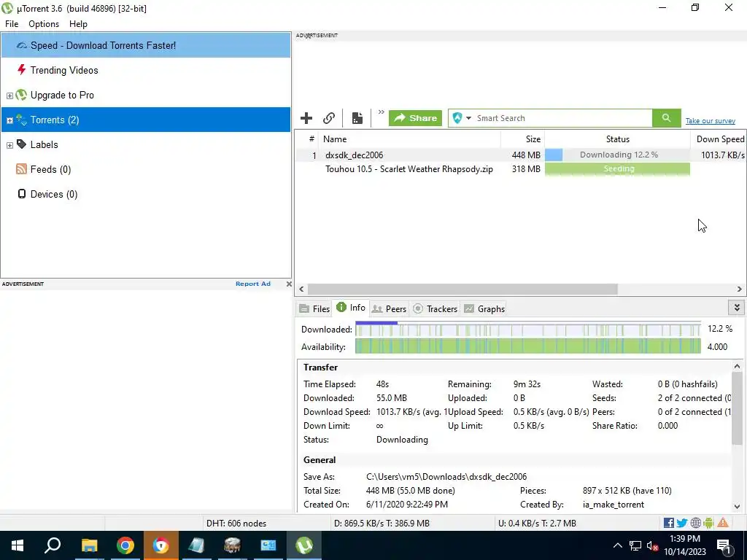Sort torrents by Name column header
The image size is (747, 560).
coord(410,139)
